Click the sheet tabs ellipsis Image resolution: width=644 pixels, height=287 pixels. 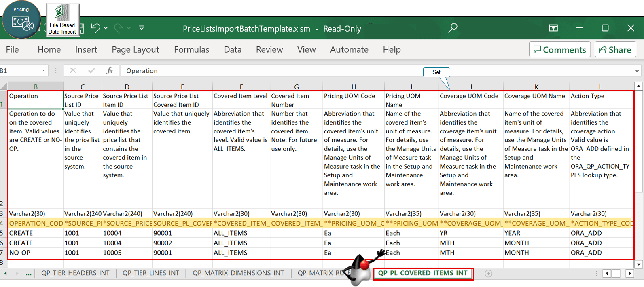tap(28, 274)
